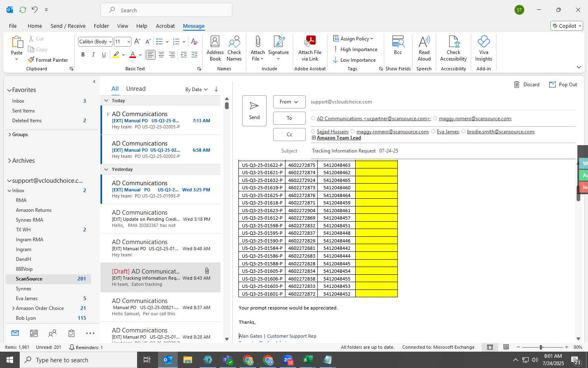This screenshot has width=588, height=368.
Task: Send the email
Action: 254,111
